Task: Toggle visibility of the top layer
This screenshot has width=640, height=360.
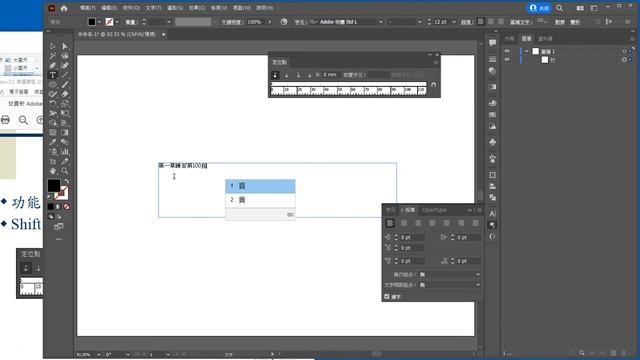Action: pos(507,51)
